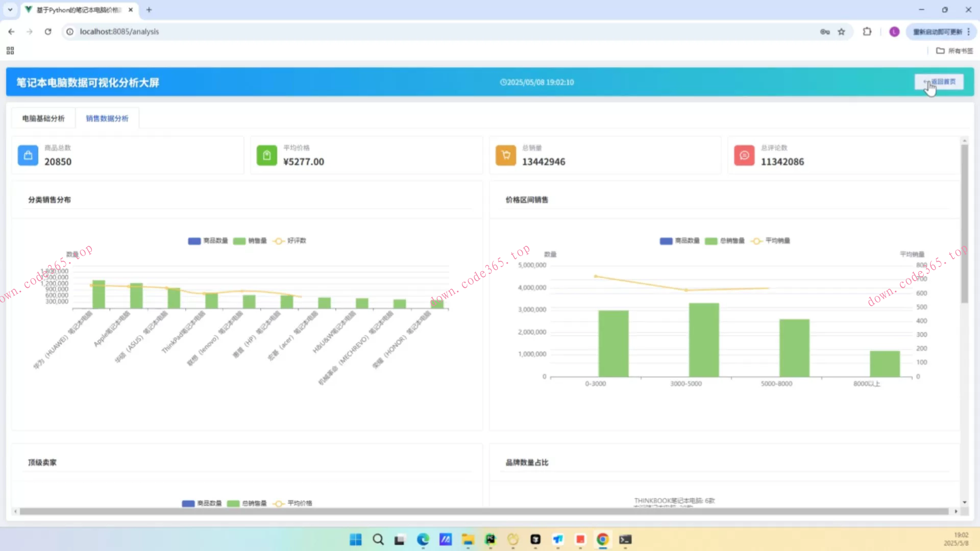Click the blue shopping bag product count icon
The width and height of the screenshot is (980, 551).
pos(28,156)
